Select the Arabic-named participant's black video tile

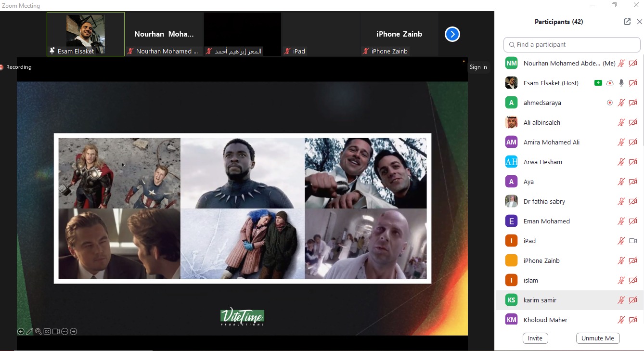coord(243,34)
